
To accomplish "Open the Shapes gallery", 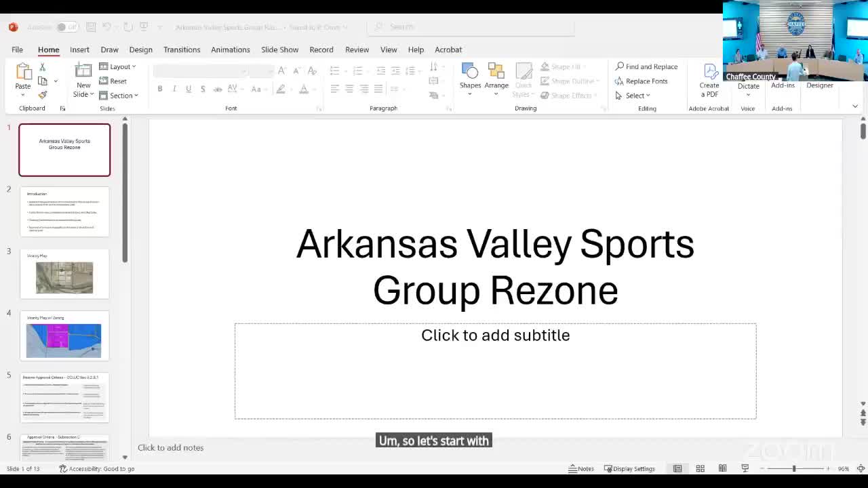I will [470, 79].
